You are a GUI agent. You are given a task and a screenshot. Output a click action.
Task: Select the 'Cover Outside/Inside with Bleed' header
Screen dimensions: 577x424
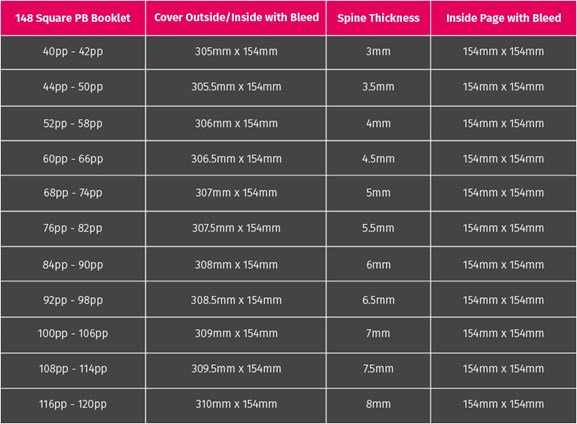coord(236,18)
